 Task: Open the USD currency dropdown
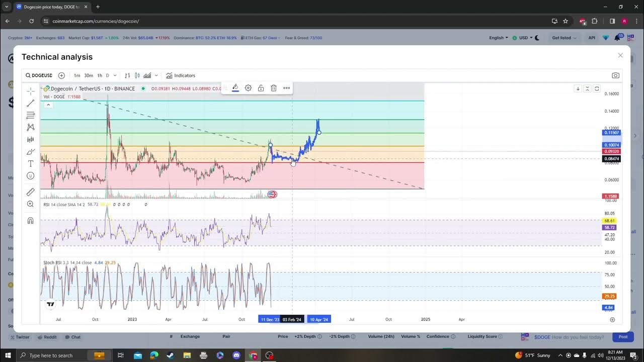click(x=525, y=38)
